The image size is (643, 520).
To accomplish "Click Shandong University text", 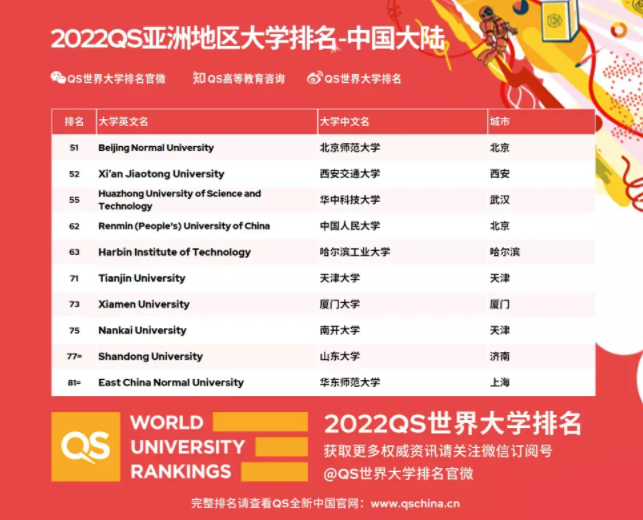I will (150, 356).
